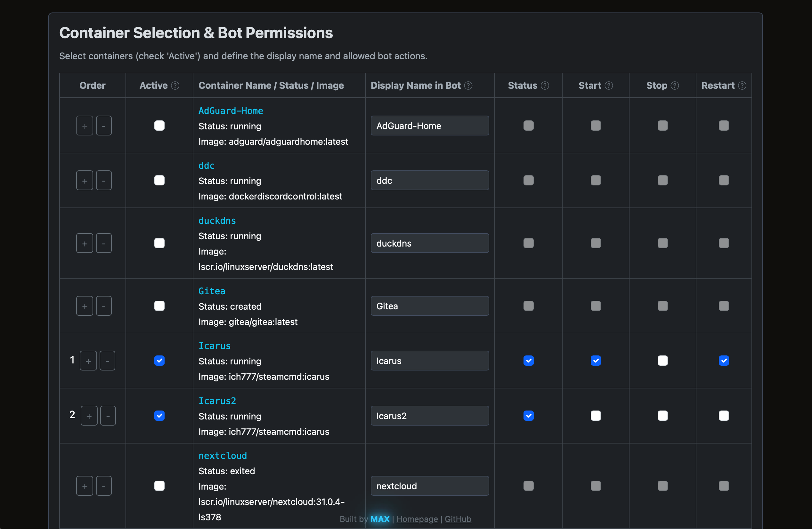Click the minus order button for ddc
This screenshot has height=529, width=812.
coord(104,180)
